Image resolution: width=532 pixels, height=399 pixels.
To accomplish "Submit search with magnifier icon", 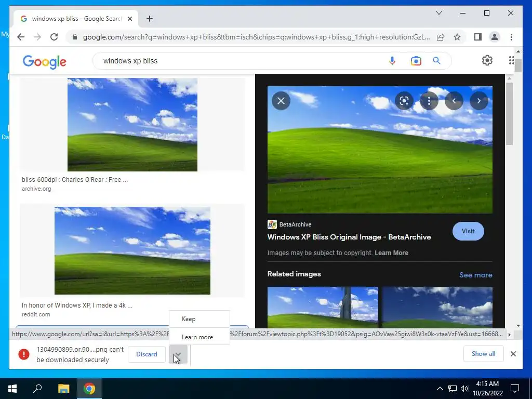I will [436, 61].
